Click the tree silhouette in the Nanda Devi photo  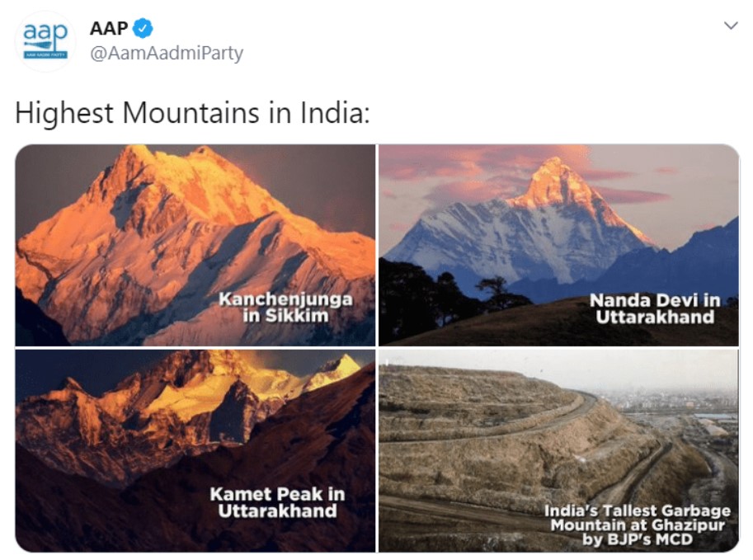(495, 290)
